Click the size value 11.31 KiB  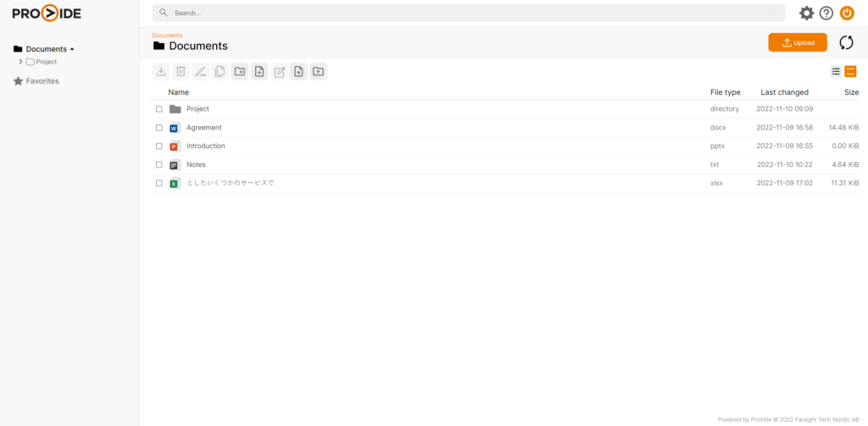click(x=845, y=183)
